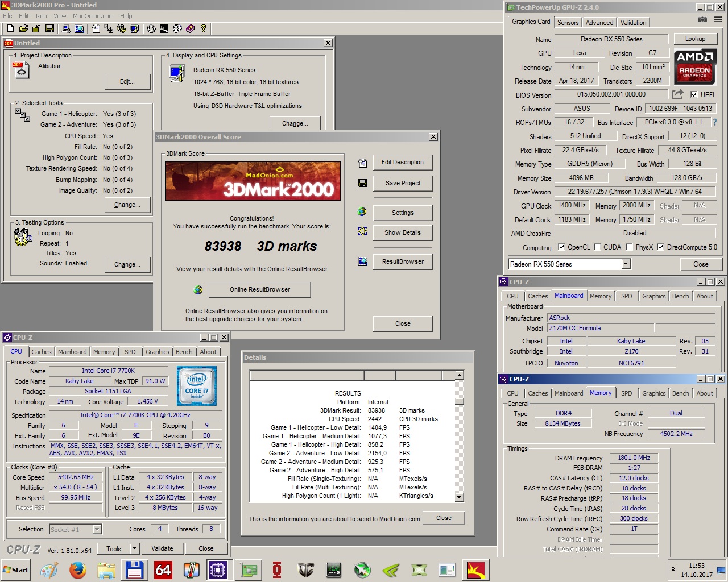Open the MadOnion.com menu
This screenshot has width=728, height=582.
pyautogui.click(x=93, y=16)
